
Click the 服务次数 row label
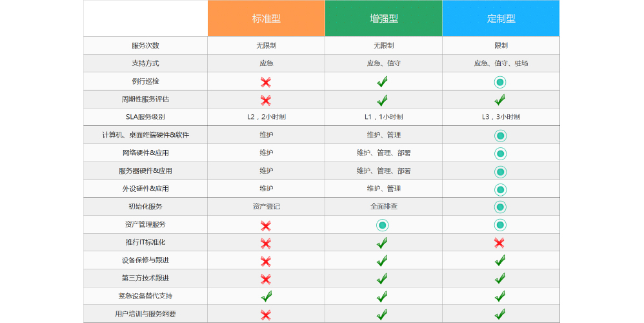click(x=145, y=46)
